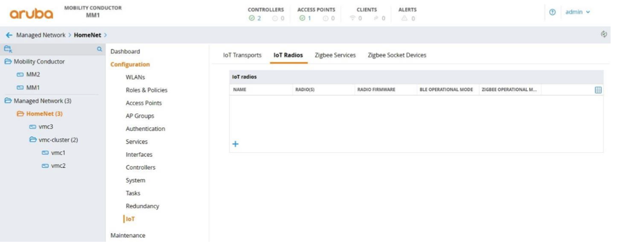Sort by the NAME column header

click(x=239, y=90)
